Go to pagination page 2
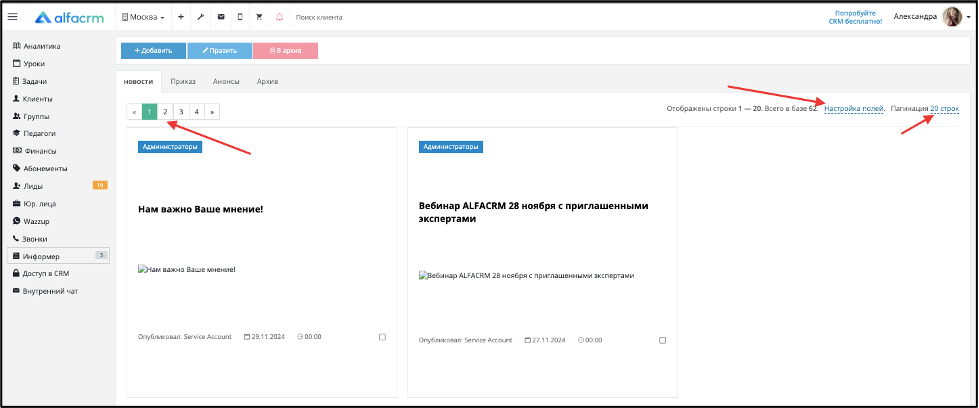 pyautogui.click(x=165, y=111)
